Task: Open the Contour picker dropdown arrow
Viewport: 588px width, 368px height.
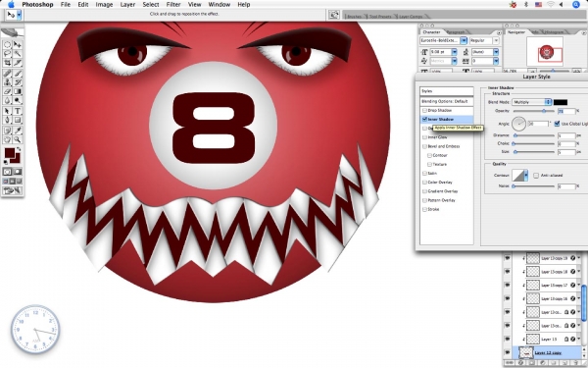Action: (x=526, y=176)
